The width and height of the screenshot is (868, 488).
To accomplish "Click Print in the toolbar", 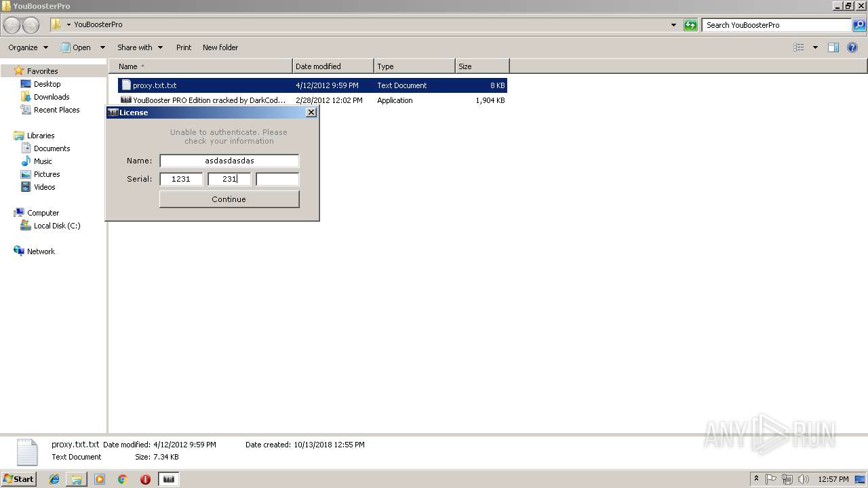I will coord(184,47).
